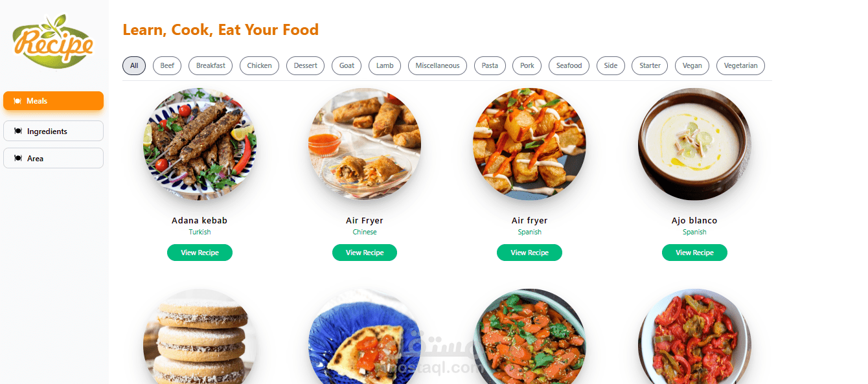The image size is (868, 384).
Task: Click the utensils icon beside Meals
Action: [17, 101]
